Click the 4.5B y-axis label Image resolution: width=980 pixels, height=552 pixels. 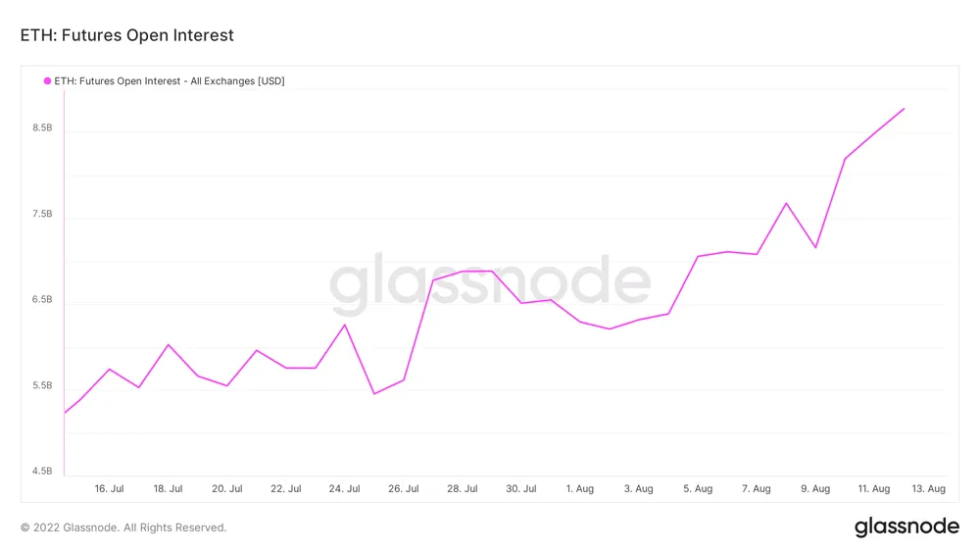click(42, 472)
